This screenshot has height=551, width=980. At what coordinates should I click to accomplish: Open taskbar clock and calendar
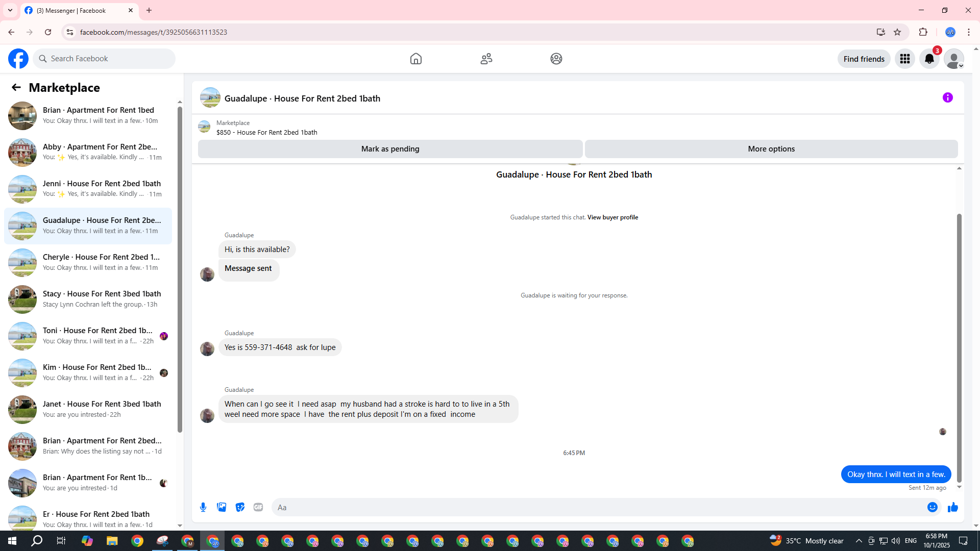[x=936, y=541]
